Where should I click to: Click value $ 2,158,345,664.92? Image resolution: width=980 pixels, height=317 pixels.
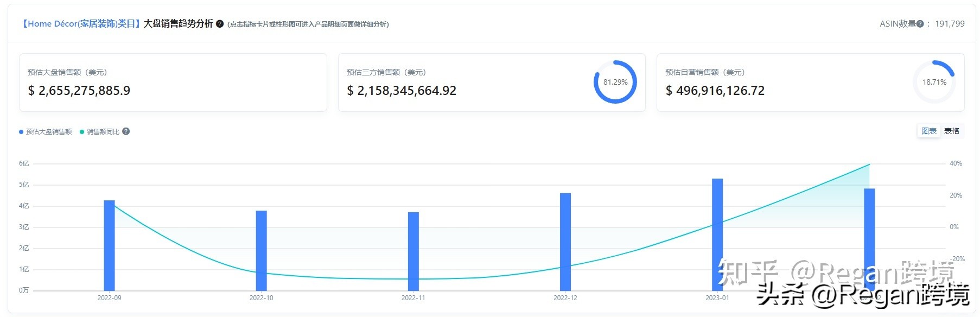402,91
